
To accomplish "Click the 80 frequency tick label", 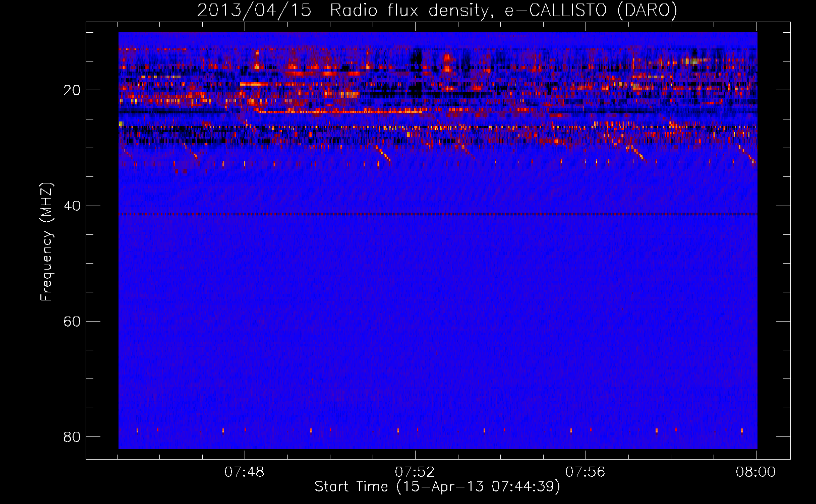I will [72, 437].
